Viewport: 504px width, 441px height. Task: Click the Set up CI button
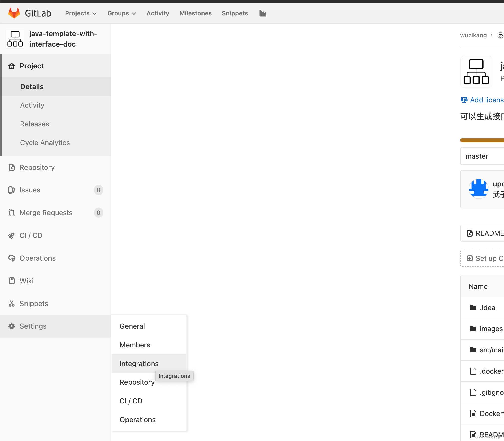click(x=484, y=259)
